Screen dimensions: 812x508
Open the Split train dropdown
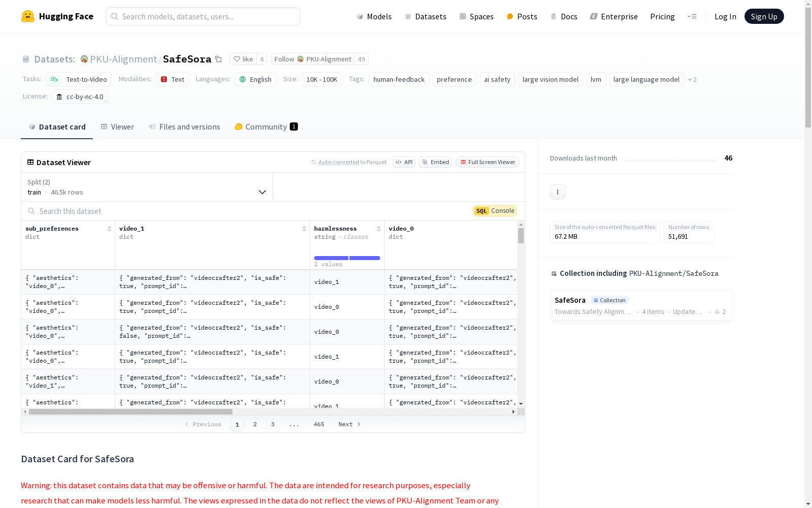point(147,187)
